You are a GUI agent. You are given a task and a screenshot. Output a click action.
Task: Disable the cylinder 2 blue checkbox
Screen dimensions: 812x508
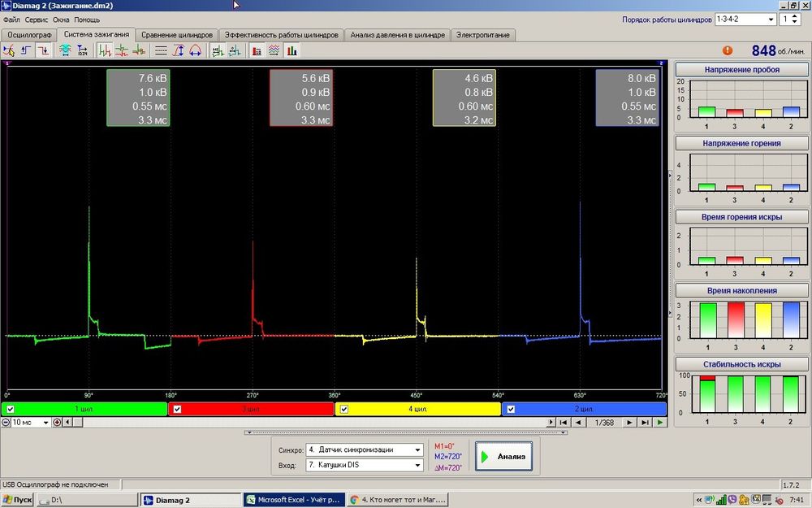[x=510, y=409]
